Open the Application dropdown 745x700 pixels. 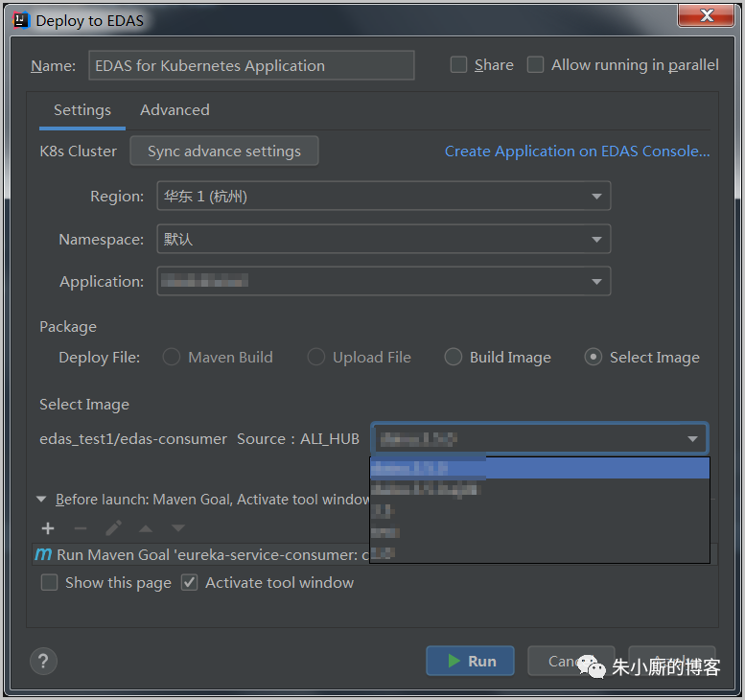384,281
